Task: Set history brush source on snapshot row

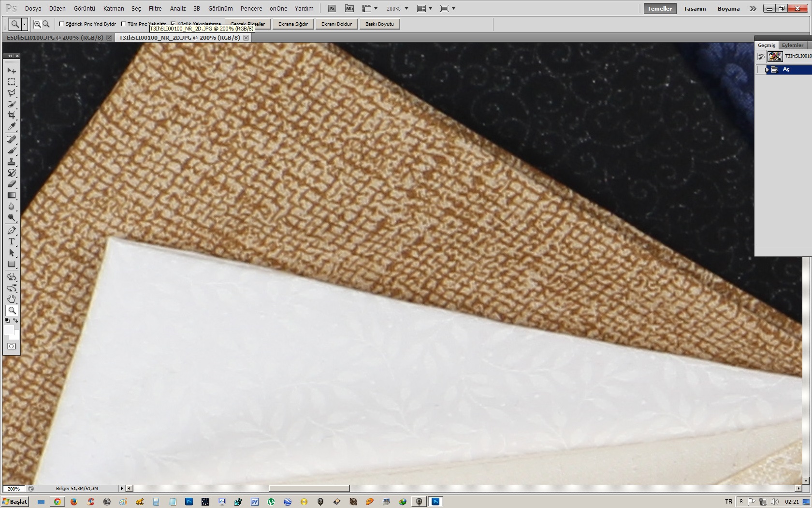Action: click(x=761, y=57)
